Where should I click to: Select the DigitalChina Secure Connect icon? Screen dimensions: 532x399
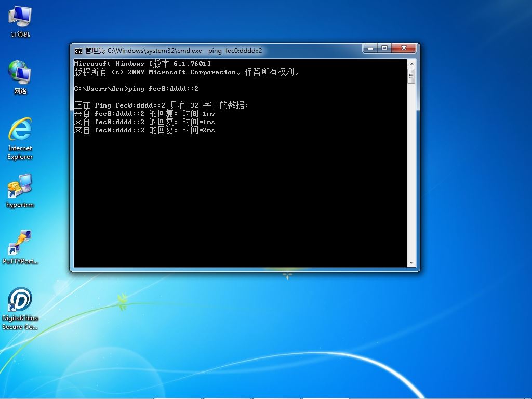[20, 309]
